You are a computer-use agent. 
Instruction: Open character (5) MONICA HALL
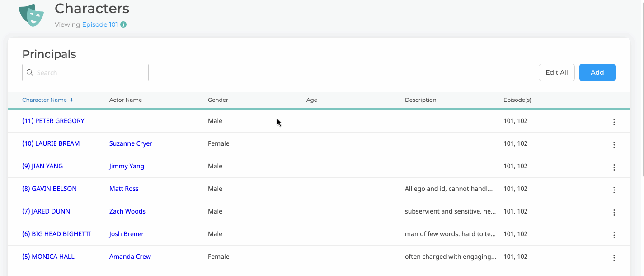[48, 257]
